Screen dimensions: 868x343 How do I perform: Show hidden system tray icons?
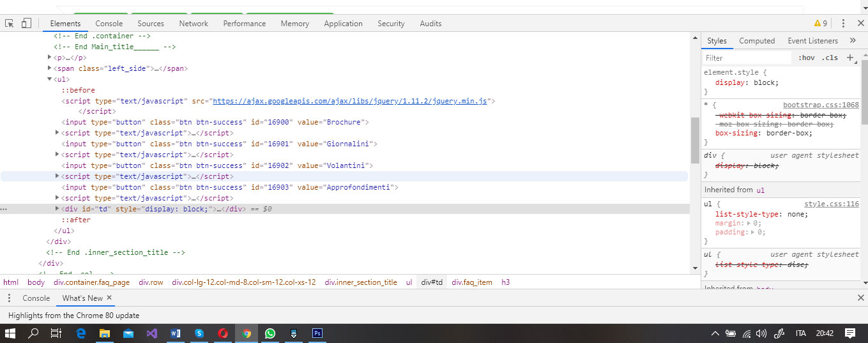[x=715, y=333]
